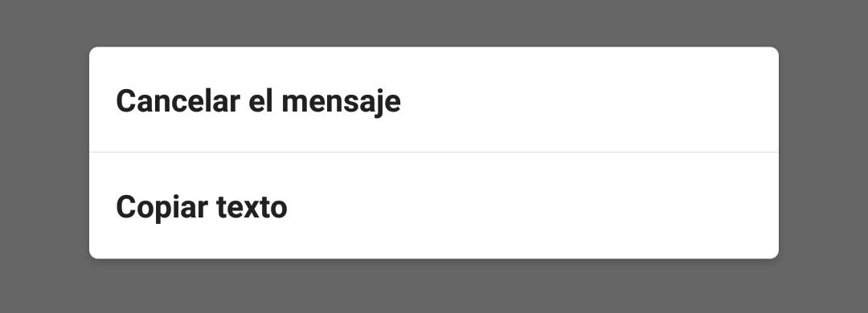This screenshot has width=868, height=313.
Task: Select the "Cancelar el mensaje" option
Action: [x=433, y=100]
